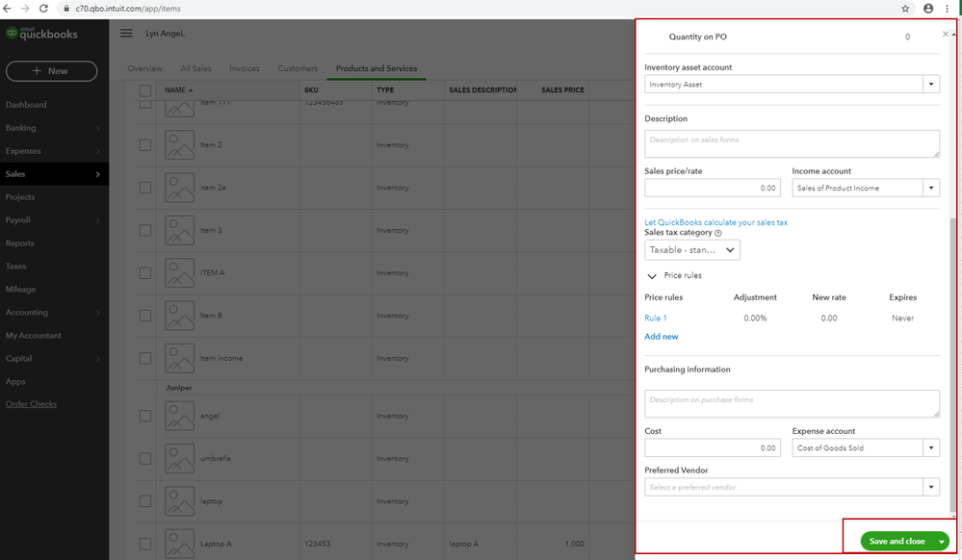Click the image placeholder for Laptop A

pyautogui.click(x=180, y=544)
